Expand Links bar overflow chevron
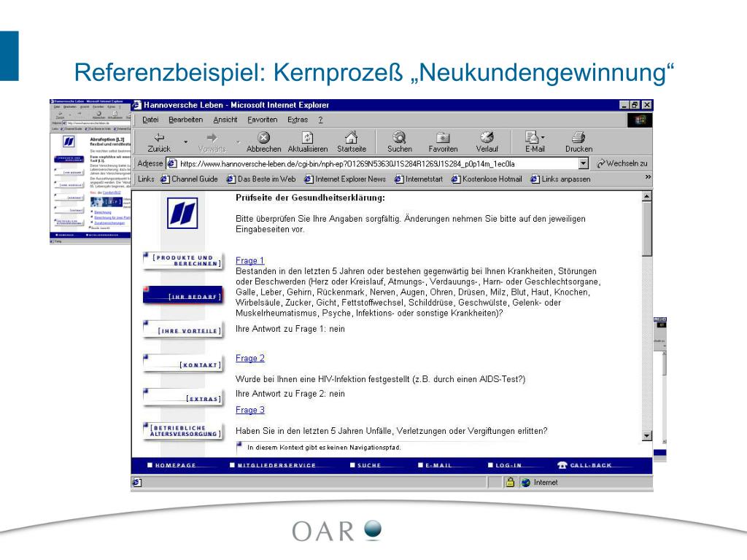 648,177
